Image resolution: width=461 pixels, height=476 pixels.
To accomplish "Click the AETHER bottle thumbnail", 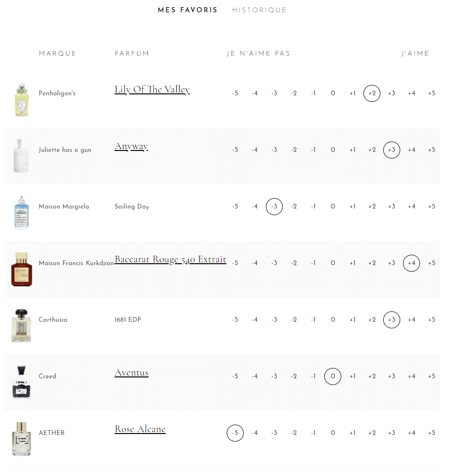I will [x=21, y=439].
